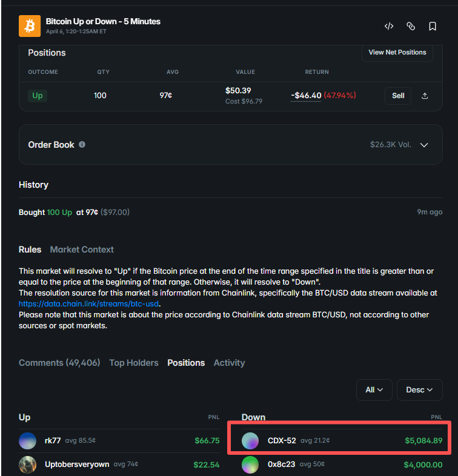The height and width of the screenshot is (476, 458).
Task: Open 0x8c23 username link
Action: click(281, 464)
